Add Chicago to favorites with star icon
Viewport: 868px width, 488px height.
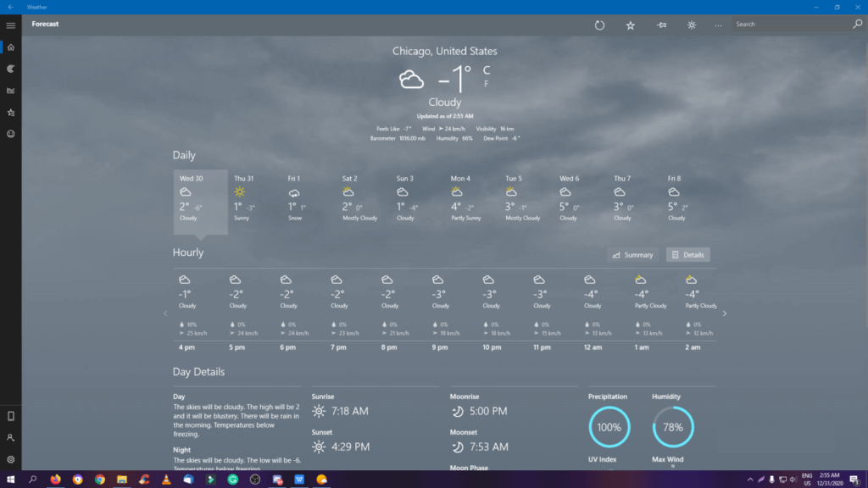(x=630, y=25)
